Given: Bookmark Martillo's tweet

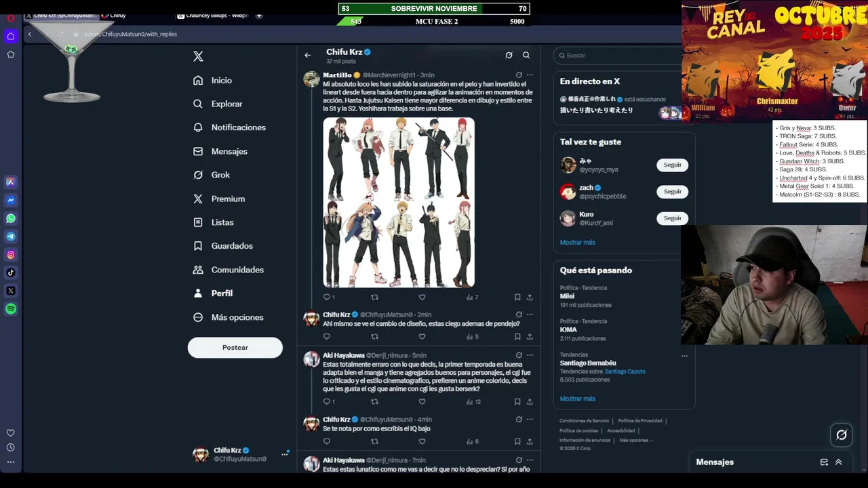Looking at the screenshot, I should coord(517,297).
